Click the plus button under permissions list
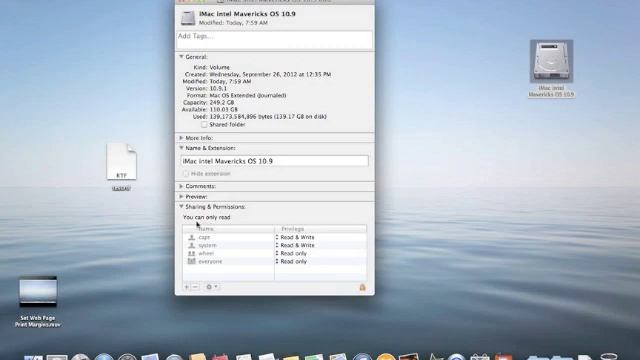This screenshot has height=360, width=640. (x=187, y=287)
